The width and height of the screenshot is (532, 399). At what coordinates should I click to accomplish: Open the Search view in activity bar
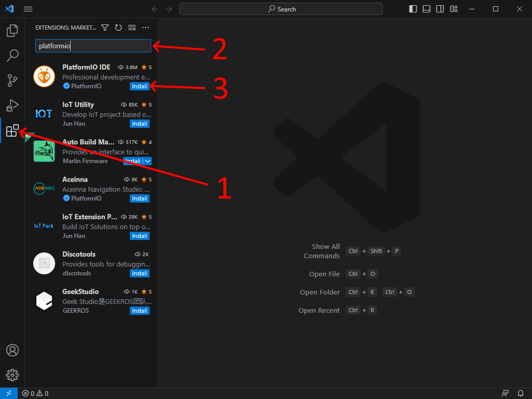coord(12,55)
